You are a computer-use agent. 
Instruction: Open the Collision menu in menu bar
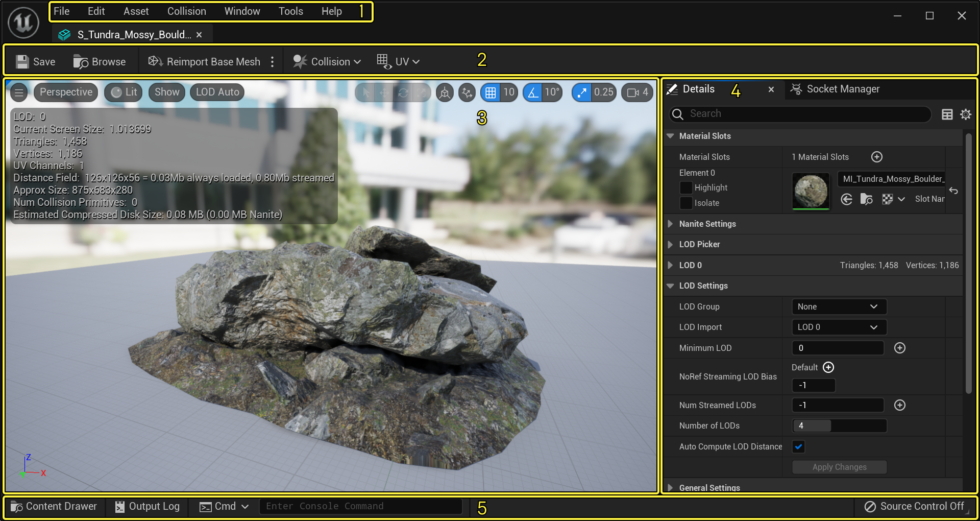(187, 11)
